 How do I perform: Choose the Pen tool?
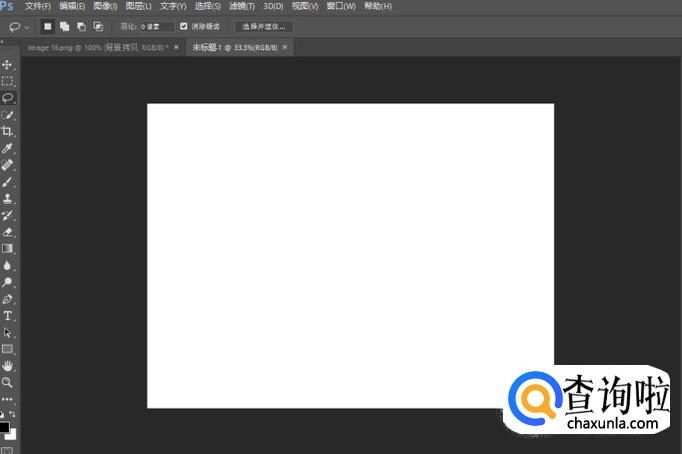(x=7, y=299)
